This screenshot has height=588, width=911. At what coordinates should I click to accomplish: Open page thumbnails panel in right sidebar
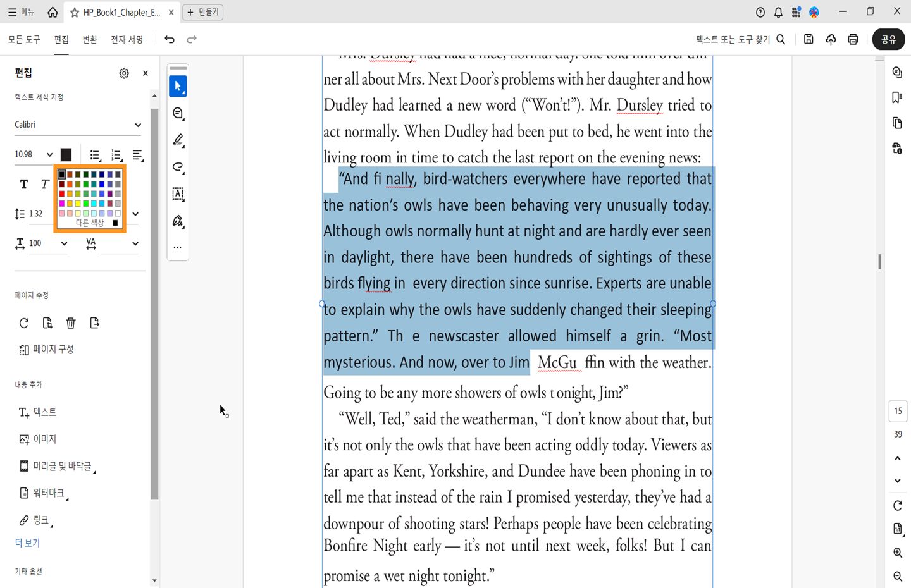click(x=897, y=123)
